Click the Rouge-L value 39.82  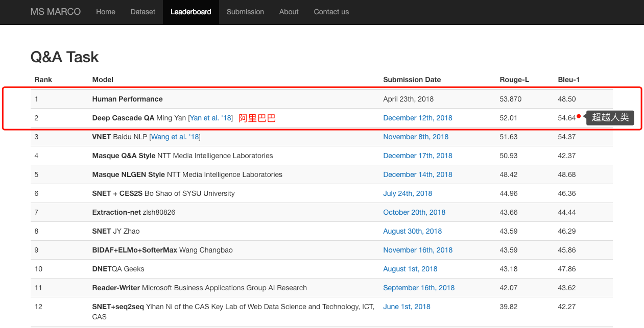coord(509,307)
